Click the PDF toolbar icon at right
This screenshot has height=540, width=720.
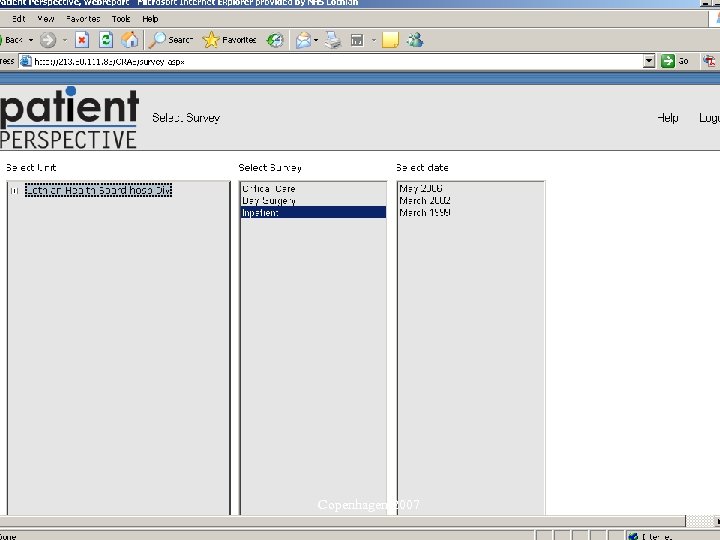click(709, 61)
